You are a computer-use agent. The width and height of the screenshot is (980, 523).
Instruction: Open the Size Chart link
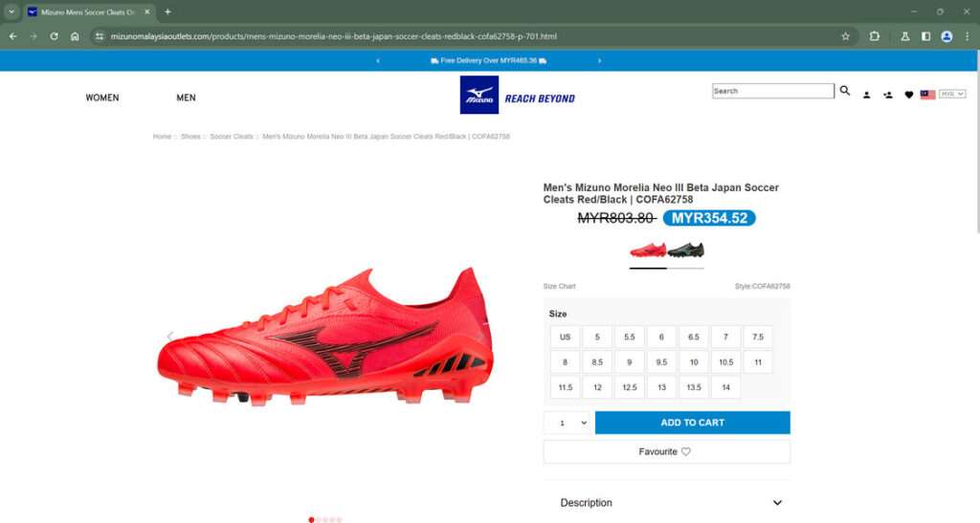(x=559, y=286)
